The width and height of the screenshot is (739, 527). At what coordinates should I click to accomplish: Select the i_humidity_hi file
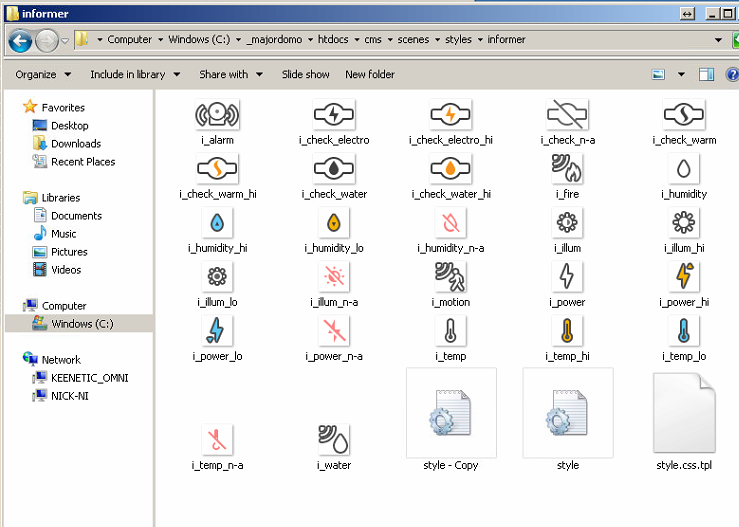217,223
